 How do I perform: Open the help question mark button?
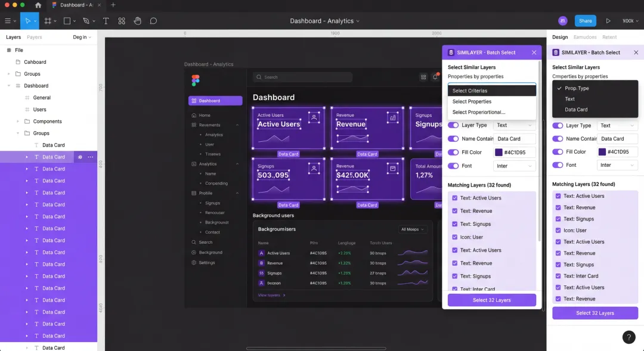(x=629, y=337)
